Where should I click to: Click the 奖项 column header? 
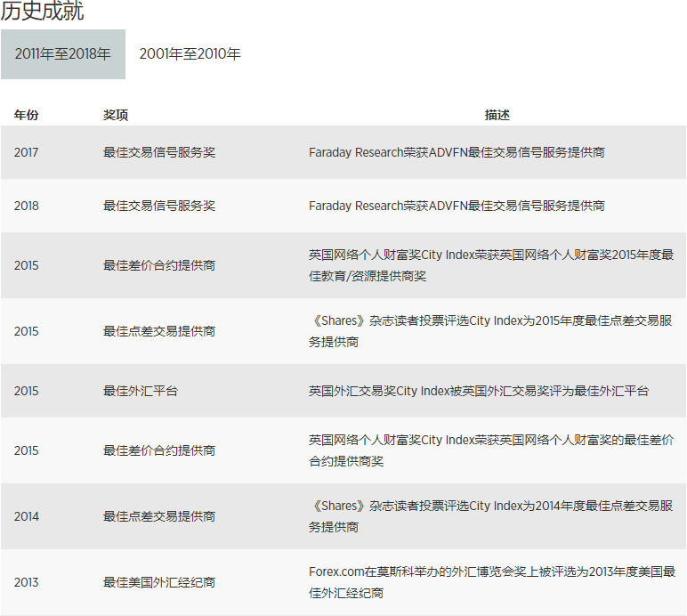coord(116,115)
